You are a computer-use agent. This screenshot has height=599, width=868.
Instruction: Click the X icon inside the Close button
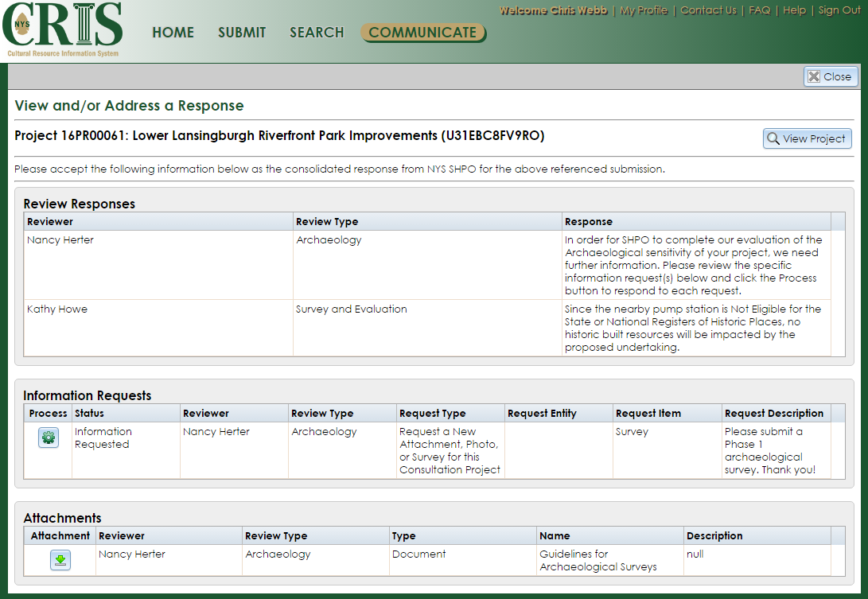tap(814, 76)
